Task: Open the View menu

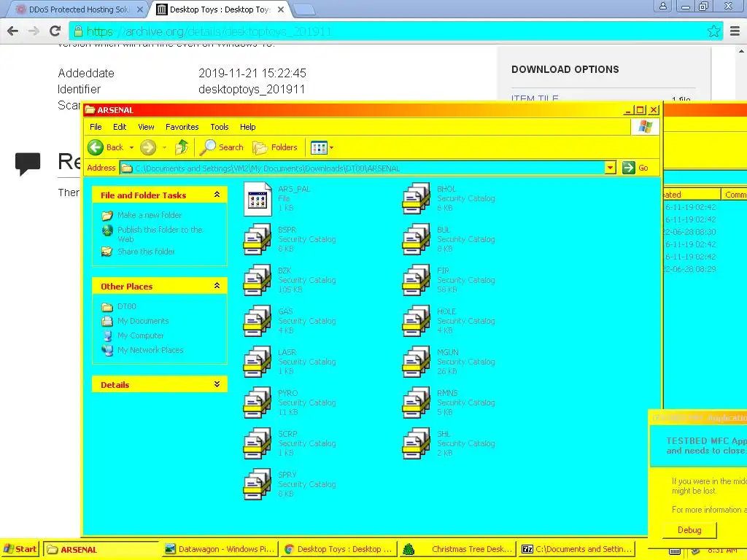Action: (146, 127)
